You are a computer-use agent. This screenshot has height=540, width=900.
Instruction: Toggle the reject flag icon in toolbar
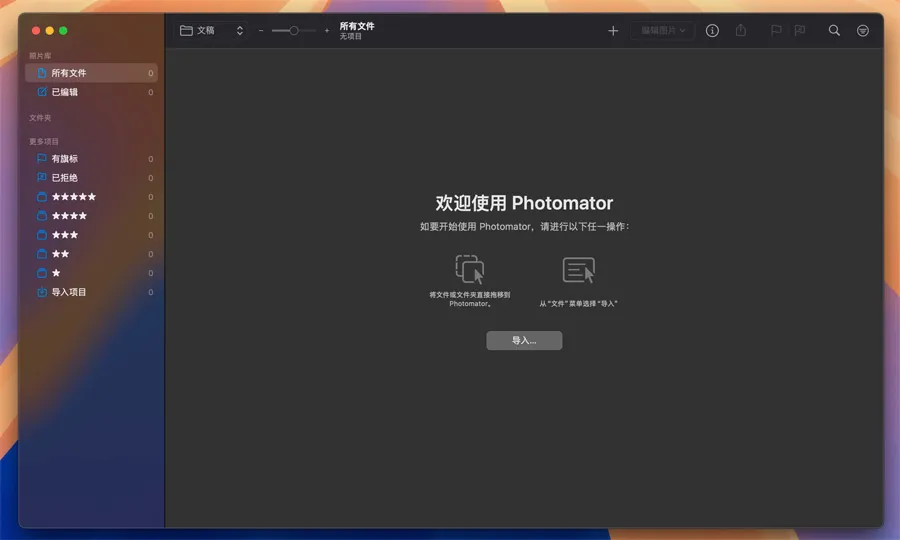(x=800, y=31)
